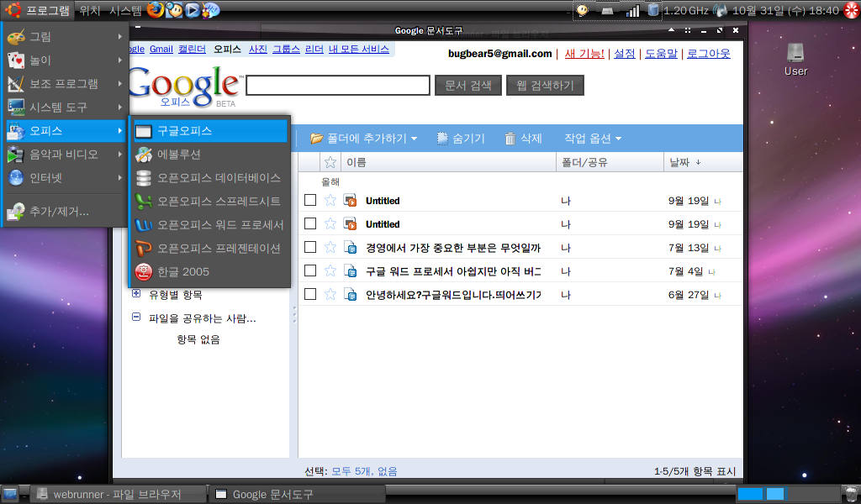Launch 오픈오피스 데이터베이스 from the submenu

[210, 178]
